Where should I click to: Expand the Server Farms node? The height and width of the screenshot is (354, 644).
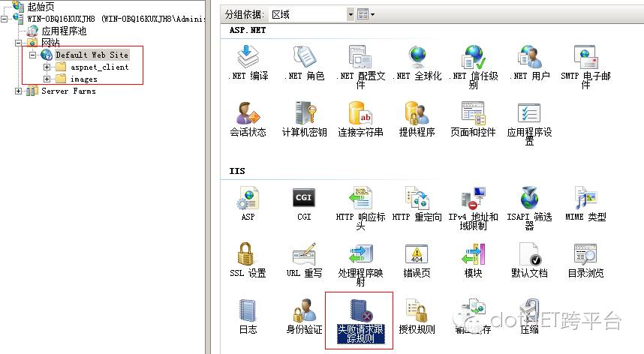point(18,91)
